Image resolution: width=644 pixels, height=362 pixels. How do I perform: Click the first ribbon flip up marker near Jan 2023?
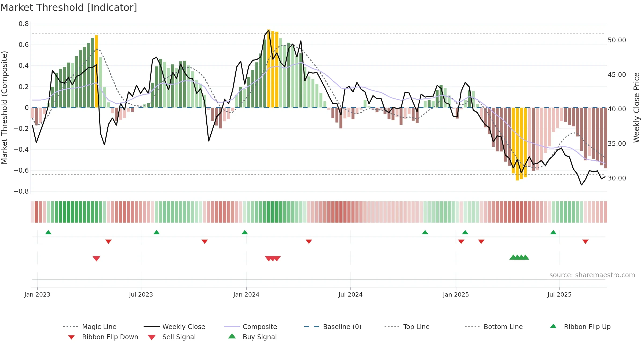(48, 232)
